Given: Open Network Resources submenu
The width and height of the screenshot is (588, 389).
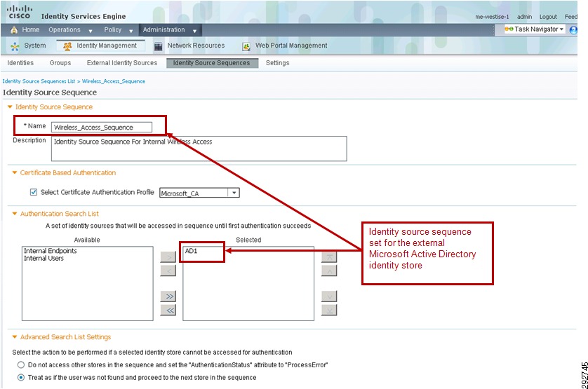Looking at the screenshot, I should pos(196,46).
